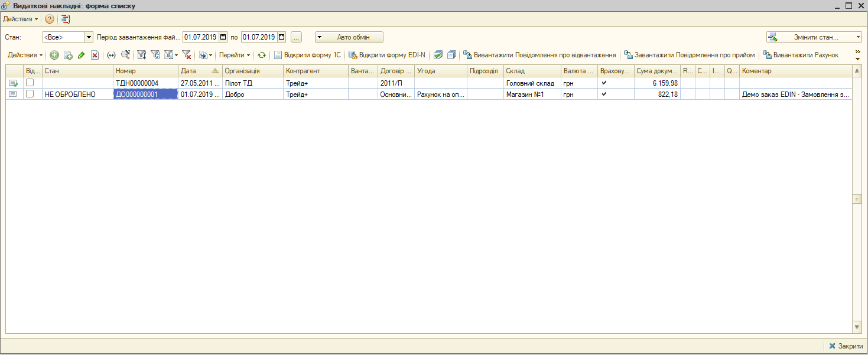Select cell ДО000000001
The width and height of the screenshot is (868, 355).
(x=145, y=94)
